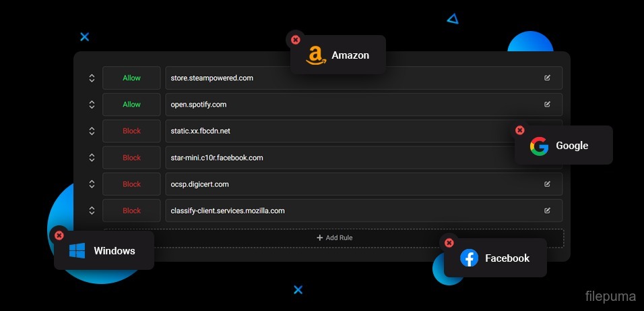The width and height of the screenshot is (644, 311).
Task: Click the Windows logo icon
Action: point(77,251)
